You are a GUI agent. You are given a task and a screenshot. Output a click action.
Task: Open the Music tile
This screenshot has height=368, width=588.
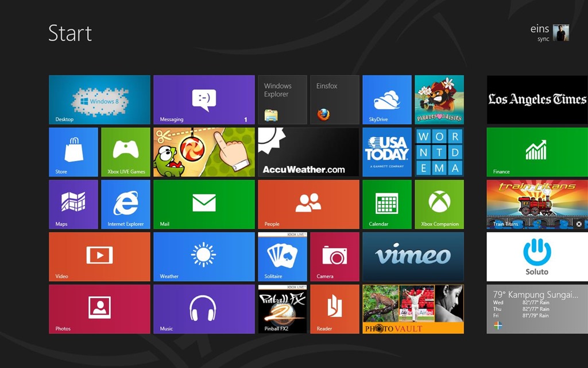tap(204, 309)
